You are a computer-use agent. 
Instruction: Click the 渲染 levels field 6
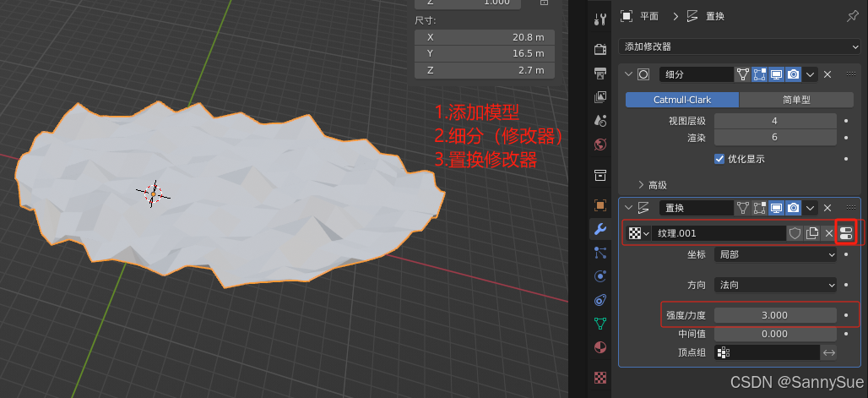point(775,137)
